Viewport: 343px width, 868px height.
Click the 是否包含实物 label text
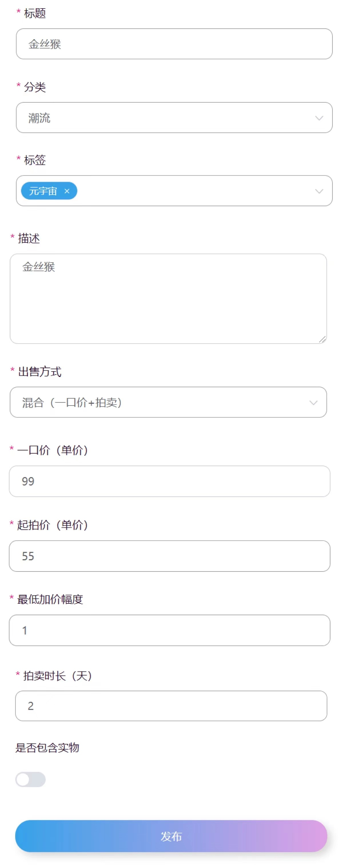point(47,748)
